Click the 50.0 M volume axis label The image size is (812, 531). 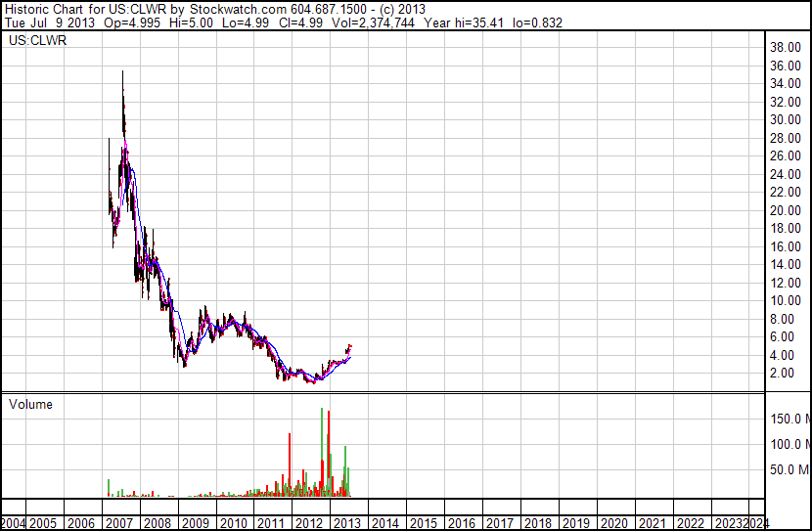[x=789, y=469]
